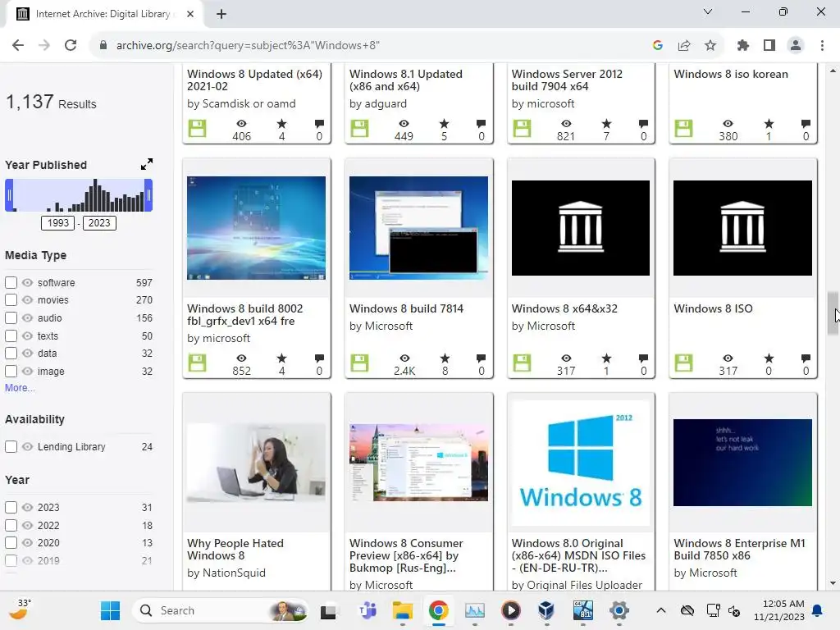Screen dimensions: 840x630
Task: Check the 2023 year checkbox
Action: point(11,507)
